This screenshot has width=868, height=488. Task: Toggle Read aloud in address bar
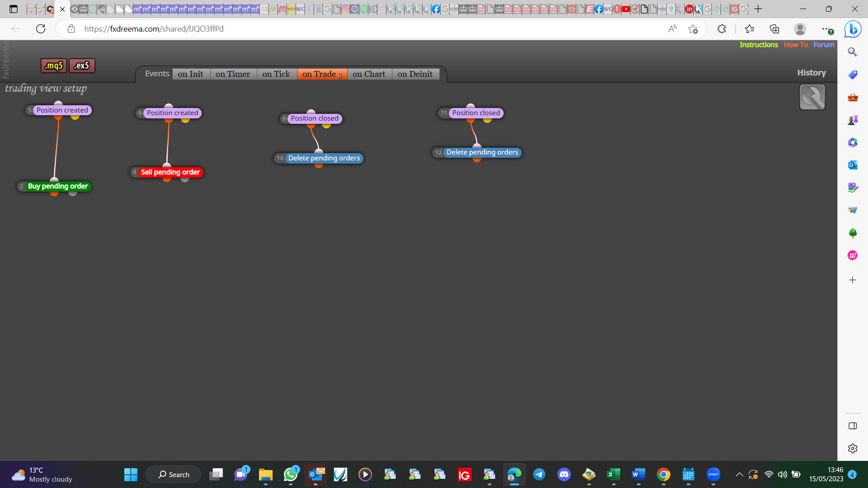(673, 29)
